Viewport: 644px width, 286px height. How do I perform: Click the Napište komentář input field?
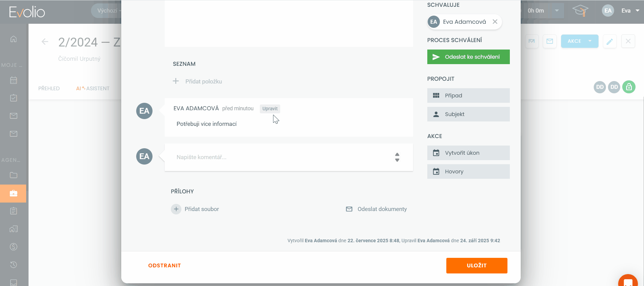(279, 157)
